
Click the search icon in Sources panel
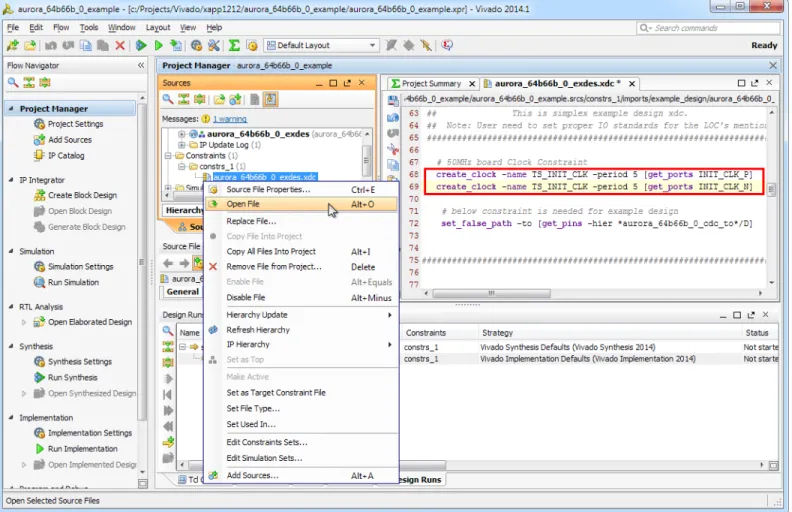point(168,99)
